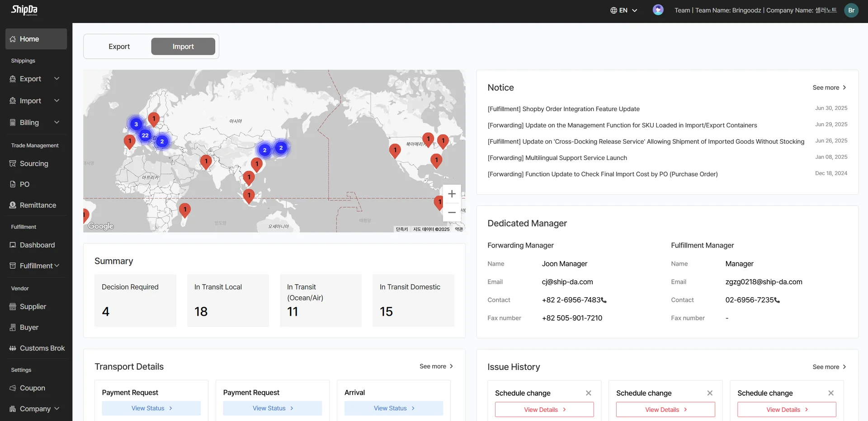Open the Sourcing page from sidebar
This screenshot has width=868, height=421.
[x=34, y=164]
